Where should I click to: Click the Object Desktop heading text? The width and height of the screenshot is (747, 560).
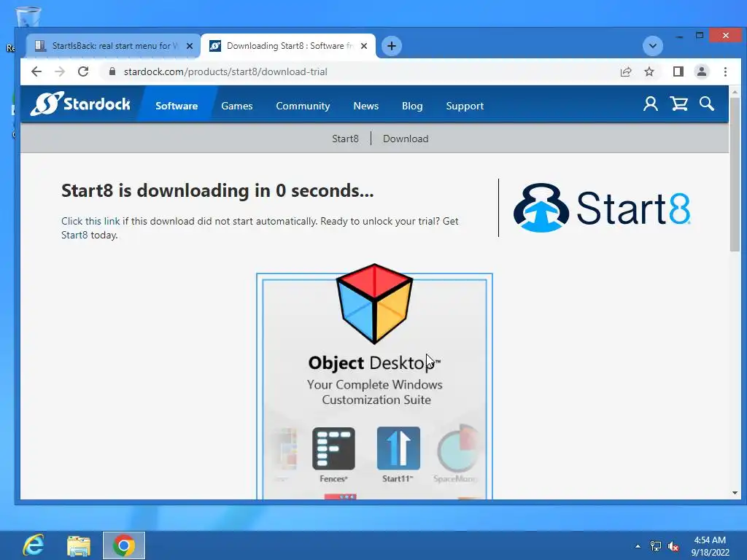click(x=374, y=363)
